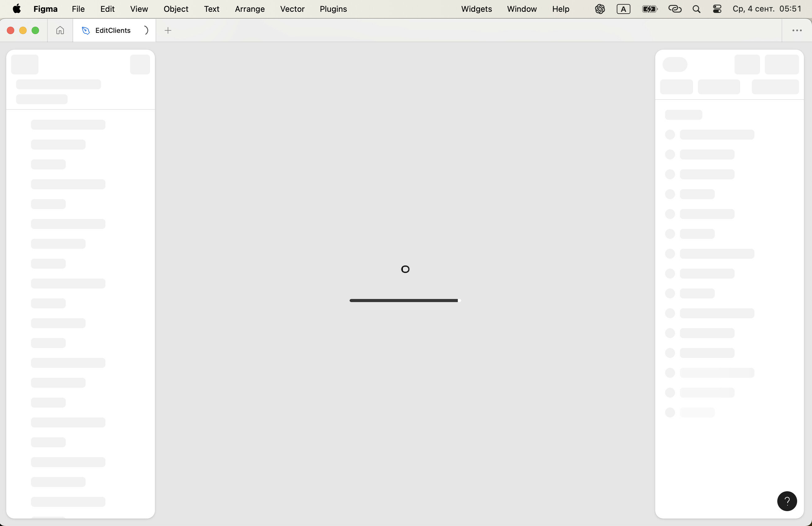Select the Vector menu item

[292, 9]
